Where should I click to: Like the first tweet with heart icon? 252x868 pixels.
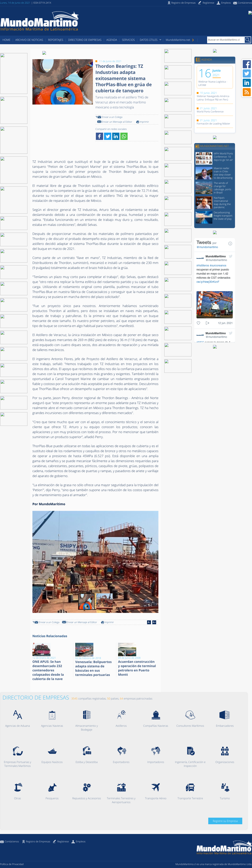point(199,323)
